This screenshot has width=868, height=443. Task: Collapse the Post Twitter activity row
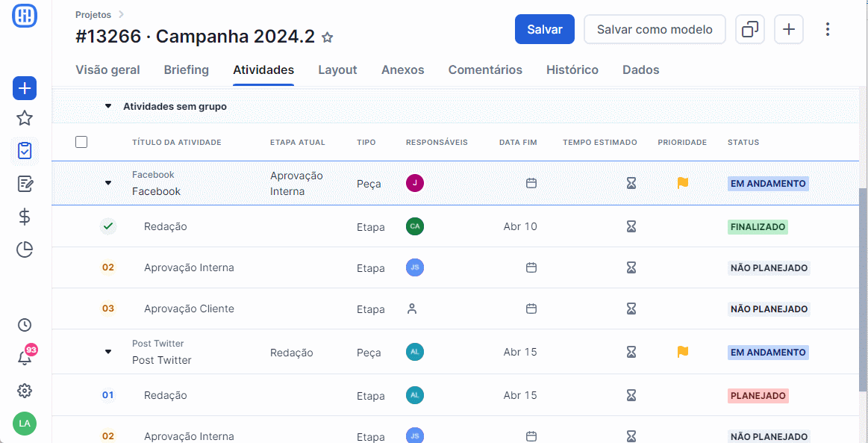tap(108, 352)
